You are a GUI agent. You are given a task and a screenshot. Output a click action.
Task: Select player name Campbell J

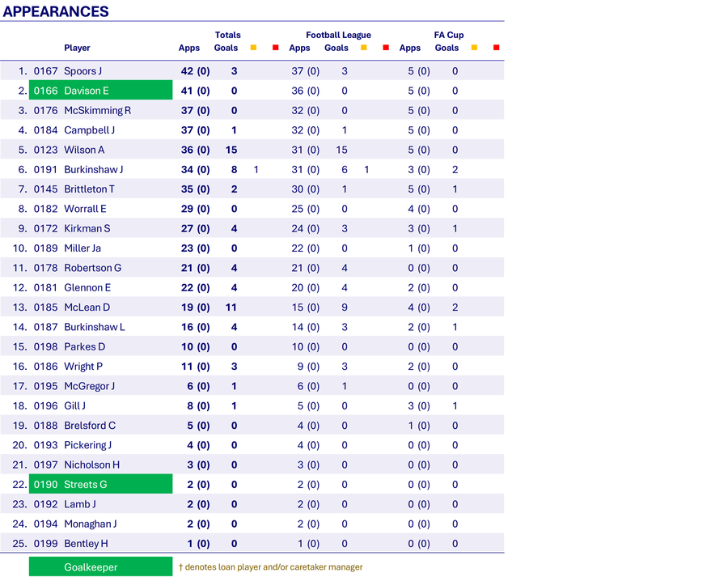[x=89, y=130]
